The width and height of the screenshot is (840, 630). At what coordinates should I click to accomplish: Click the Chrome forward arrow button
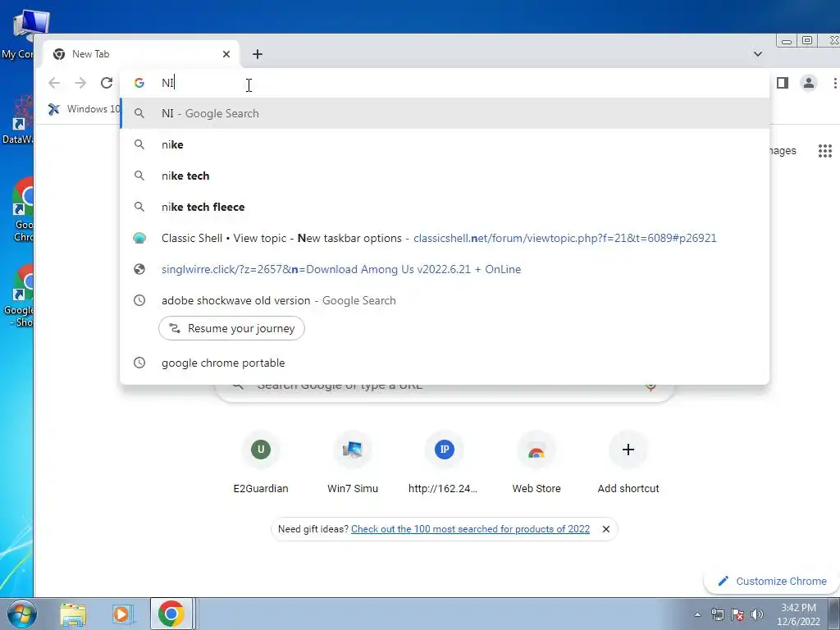(x=80, y=83)
